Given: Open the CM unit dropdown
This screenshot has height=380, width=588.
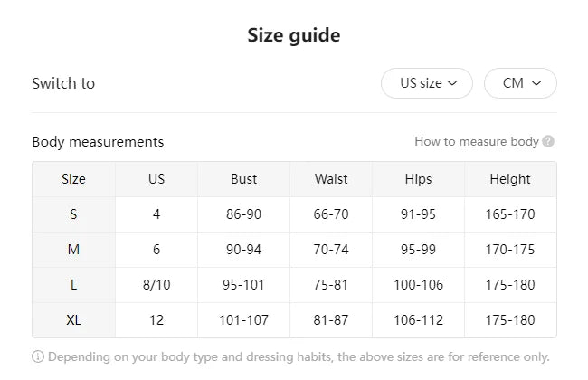Looking at the screenshot, I should (x=520, y=83).
